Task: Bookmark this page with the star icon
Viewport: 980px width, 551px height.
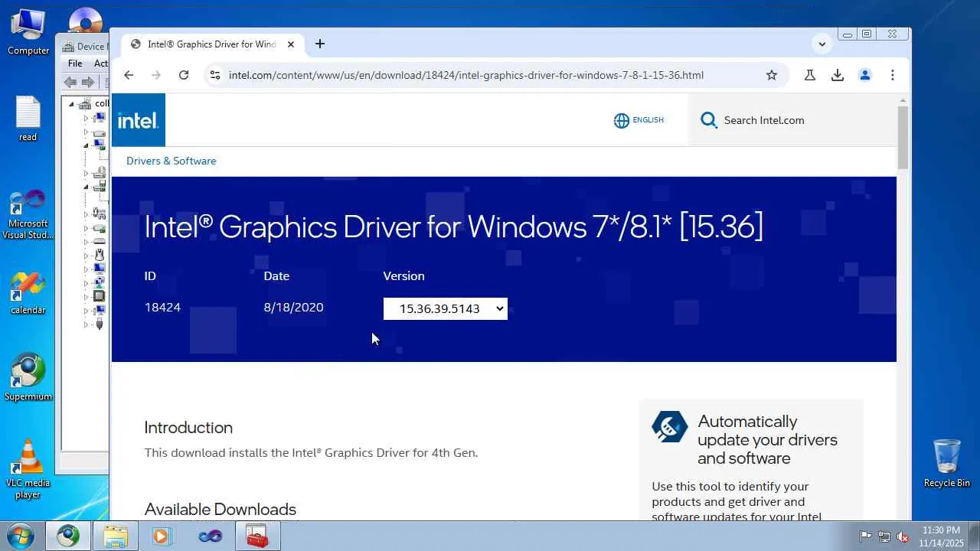Action: point(772,75)
